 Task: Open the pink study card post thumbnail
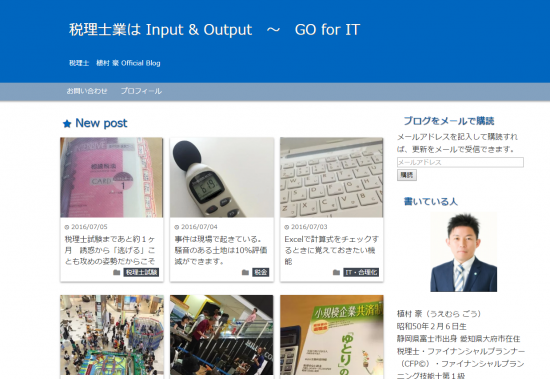(112, 178)
